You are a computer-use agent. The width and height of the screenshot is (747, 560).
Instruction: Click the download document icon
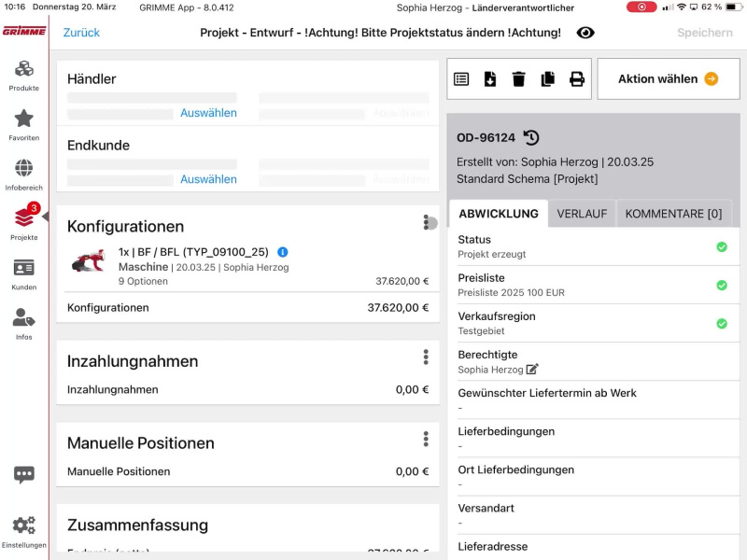coord(489,79)
